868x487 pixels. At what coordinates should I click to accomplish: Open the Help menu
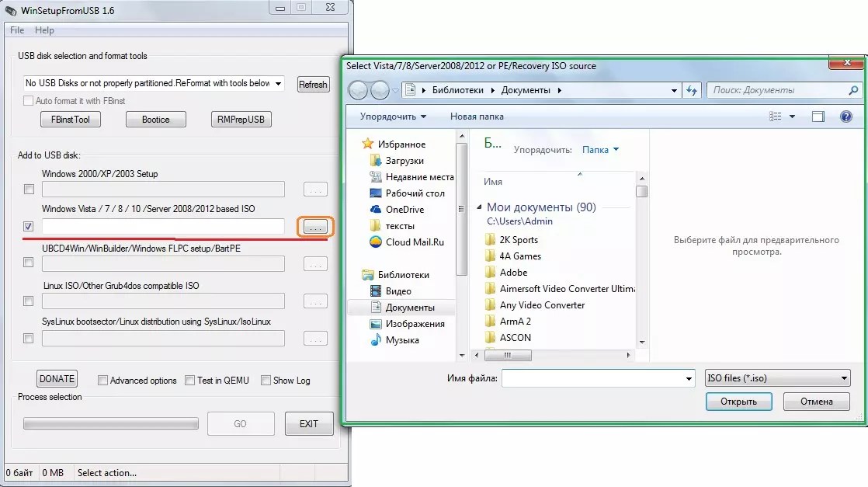45,30
